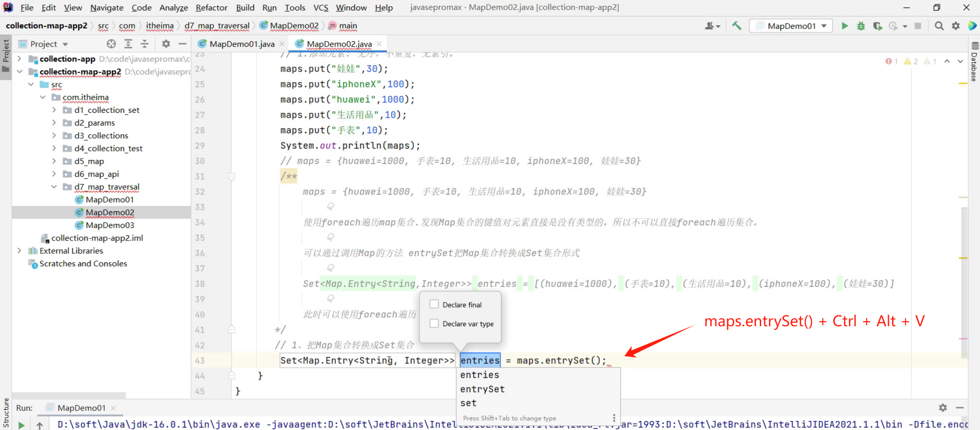Open the VCS menu
The image size is (980, 430).
click(x=321, y=8)
